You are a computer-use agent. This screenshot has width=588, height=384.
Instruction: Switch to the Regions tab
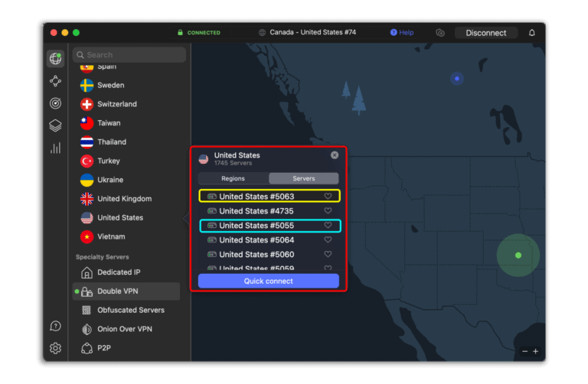(x=233, y=178)
